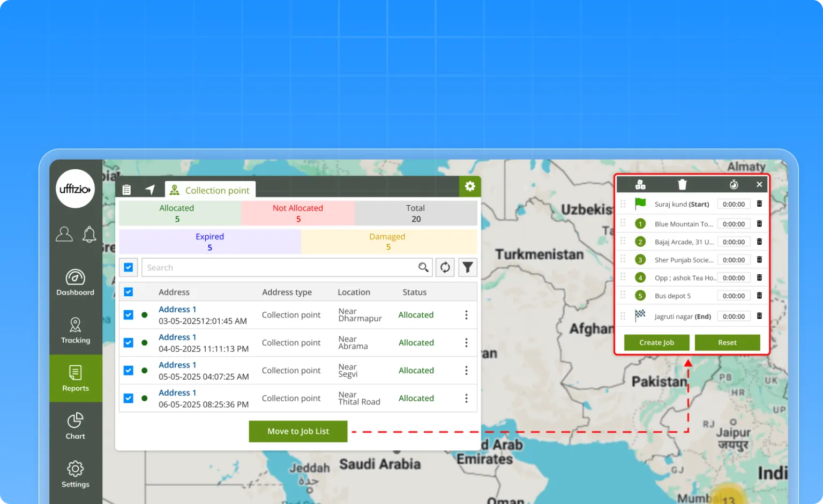The image size is (823, 504).
Task: Open the notifications bell icon
Action: point(89,234)
